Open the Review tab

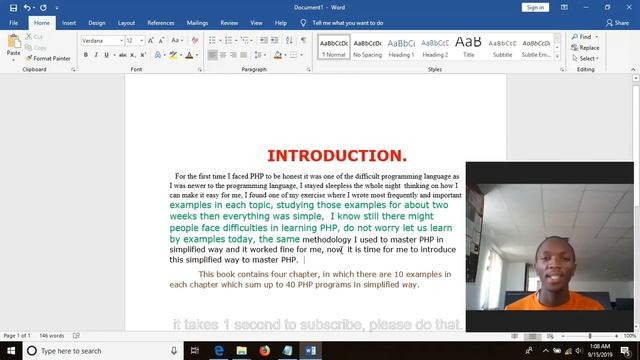click(x=229, y=23)
